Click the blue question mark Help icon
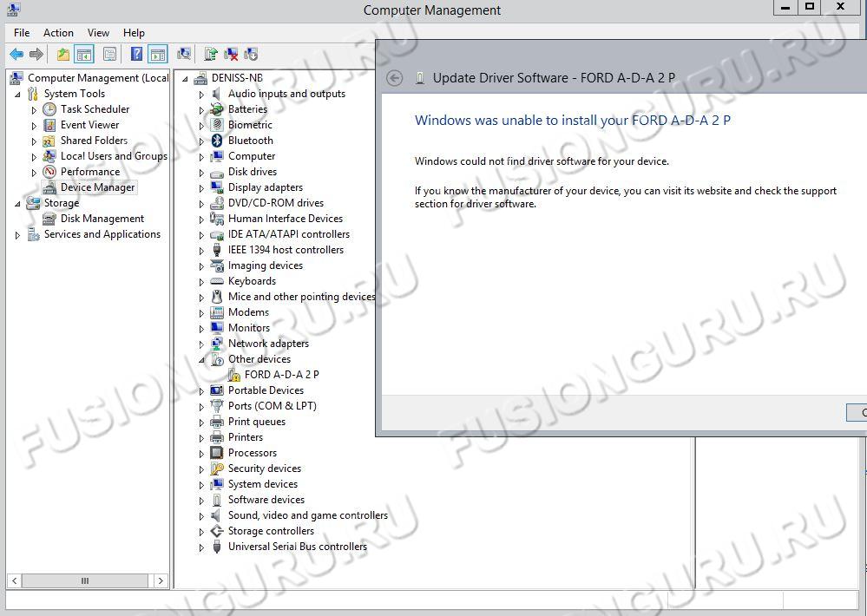This screenshot has width=867, height=616. pyautogui.click(x=136, y=54)
